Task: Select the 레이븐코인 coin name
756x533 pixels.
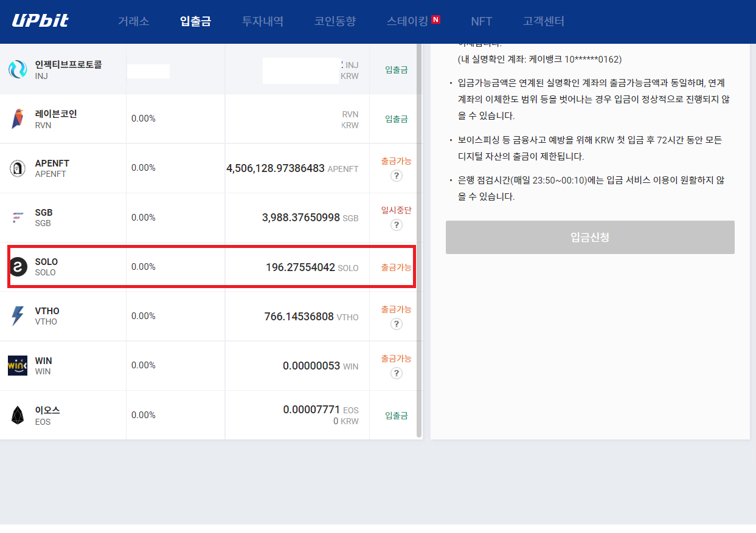Action: coord(56,114)
